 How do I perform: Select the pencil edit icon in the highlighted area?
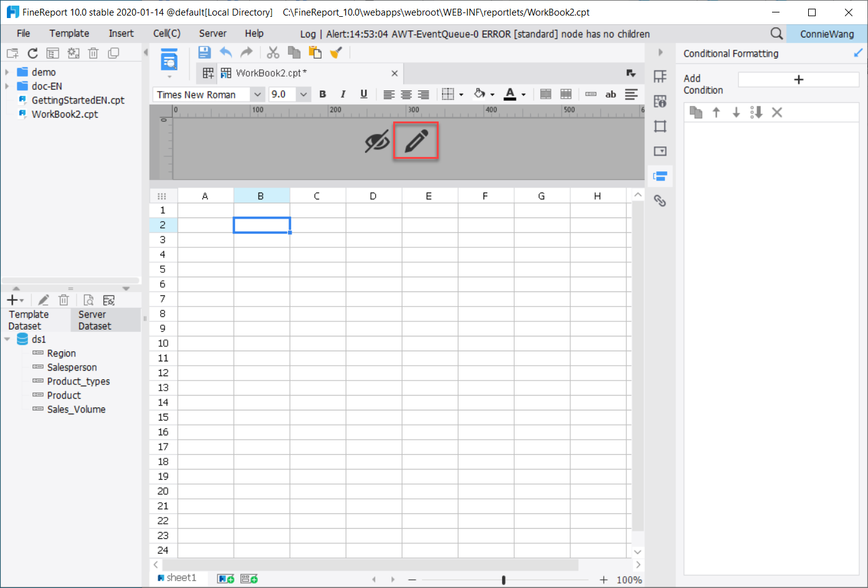[x=416, y=141]
